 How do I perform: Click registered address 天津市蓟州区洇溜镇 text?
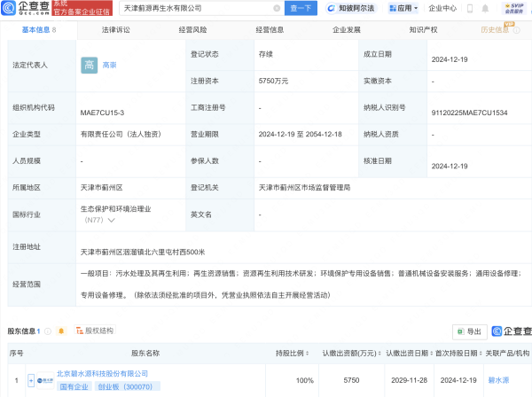(x=143, y=253)
